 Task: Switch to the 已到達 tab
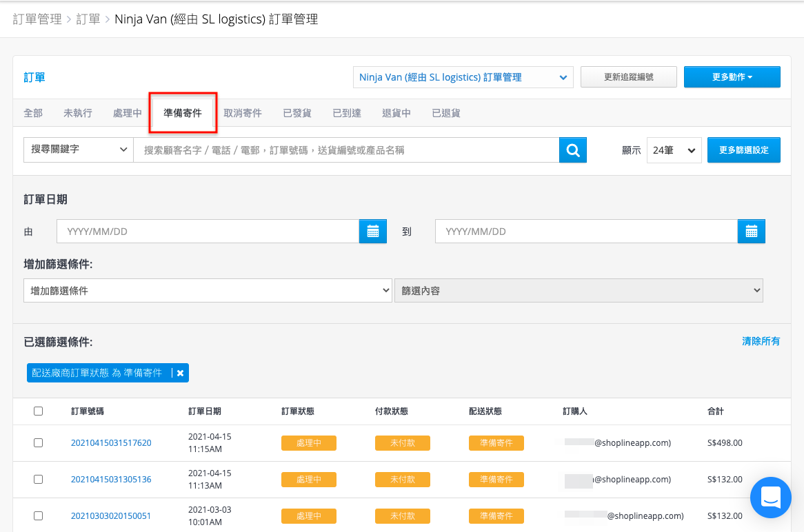pos(347,113)
